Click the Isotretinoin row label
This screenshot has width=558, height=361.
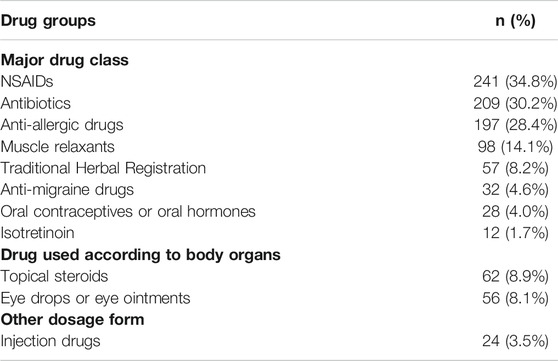point(37,233)
